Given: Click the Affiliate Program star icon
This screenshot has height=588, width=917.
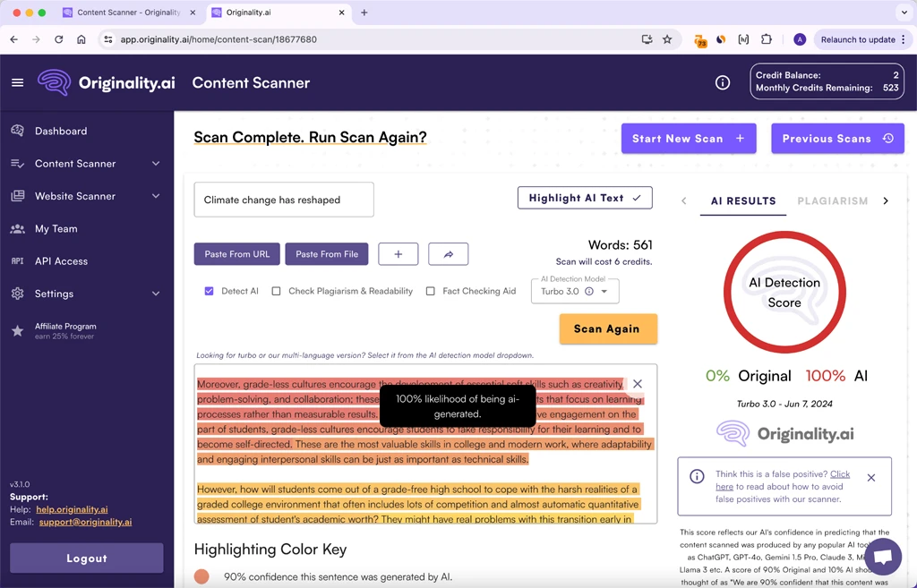Looking at the screenshot, I should (18, 331).
